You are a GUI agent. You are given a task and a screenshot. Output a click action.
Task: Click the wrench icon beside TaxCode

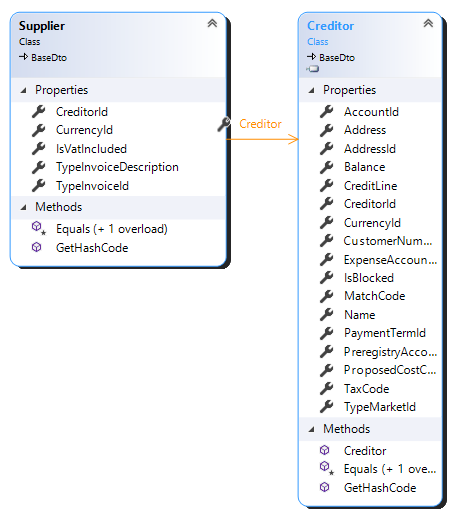coord(327,389)
